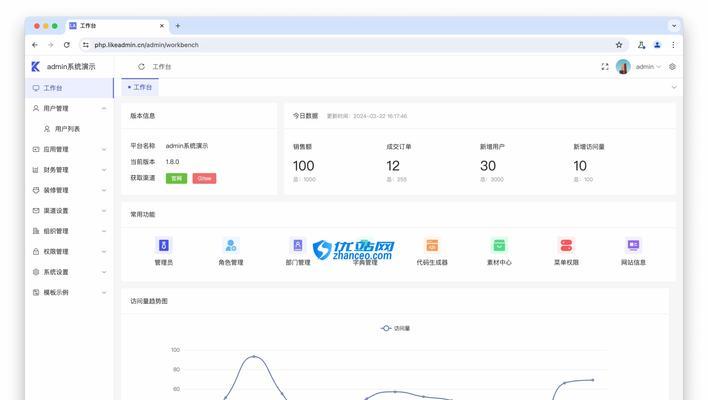
Task: Expand the 系统设置 sidebar group
Action: click(104, 272)
